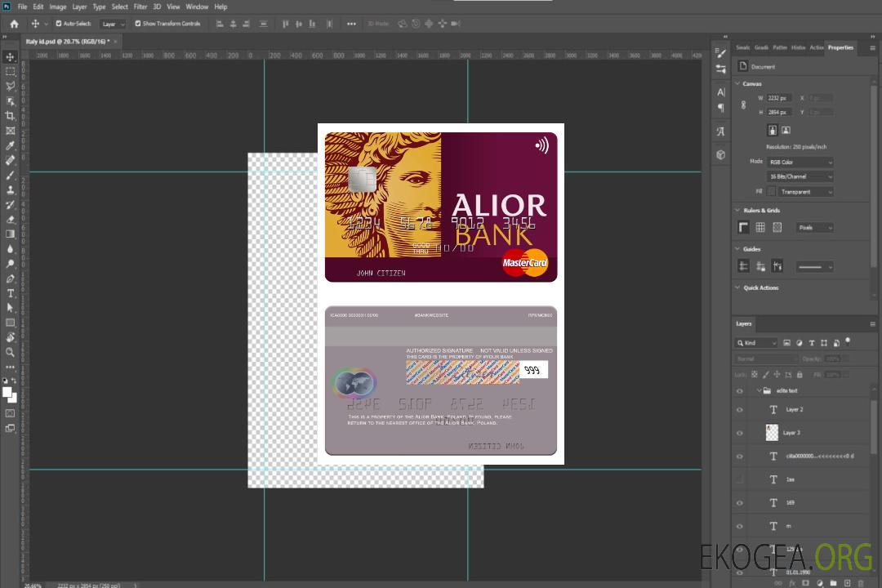Screen dimensions: 882x588
Task: Hide the '169' text layer
Action: pos(740,503)
